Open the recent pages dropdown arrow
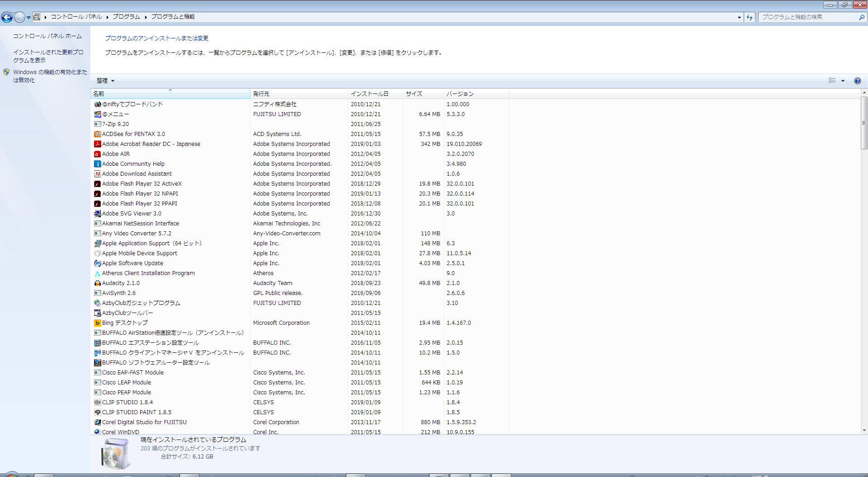The width and height of the screenshot is (868, 477). pos(28,18)
